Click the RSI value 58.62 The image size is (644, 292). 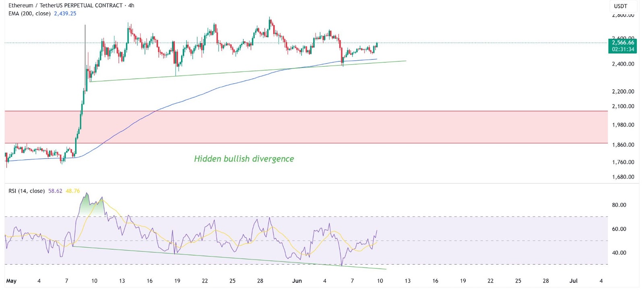tap(56, 191)
